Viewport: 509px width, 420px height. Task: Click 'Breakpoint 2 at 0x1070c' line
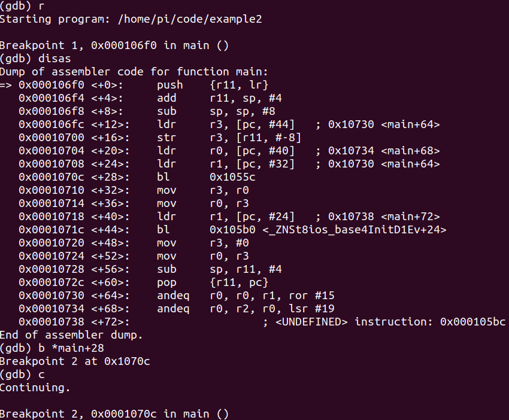(x=75, y=361)
